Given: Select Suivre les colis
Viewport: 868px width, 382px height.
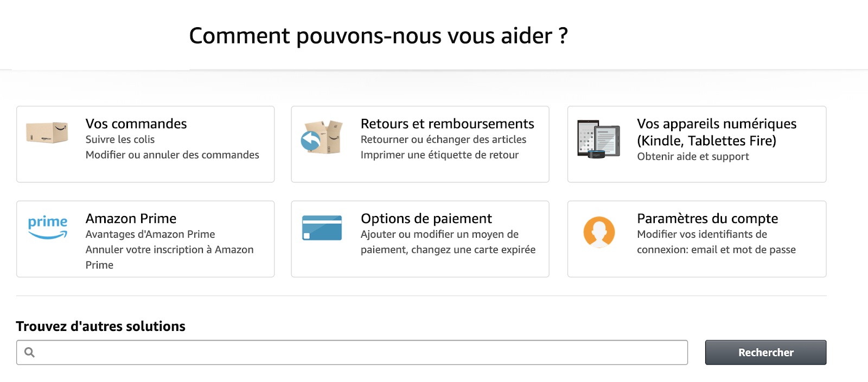Looking at the screenshot, I should pyautogui.click(x=119, y=139).
